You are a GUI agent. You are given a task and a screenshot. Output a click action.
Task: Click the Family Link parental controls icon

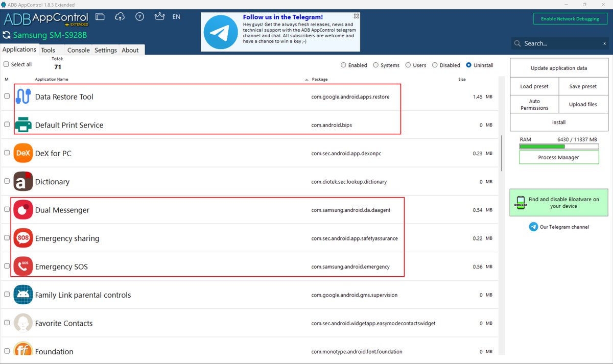[23, 295]
